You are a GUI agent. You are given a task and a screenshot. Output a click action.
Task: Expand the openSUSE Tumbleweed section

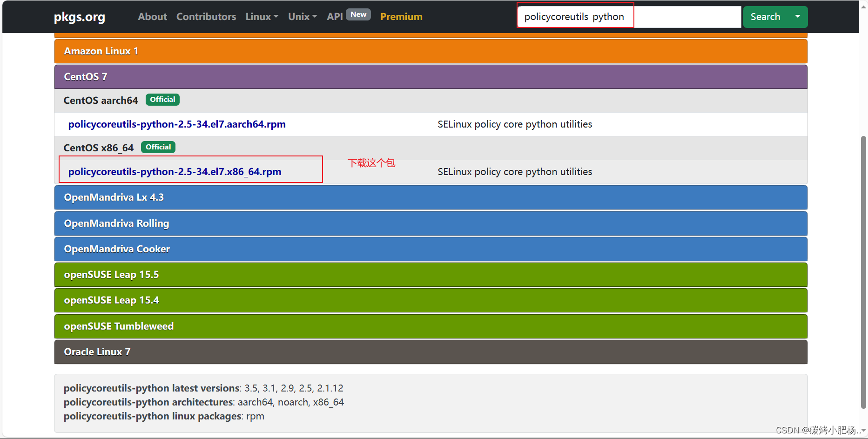[431, 326]
